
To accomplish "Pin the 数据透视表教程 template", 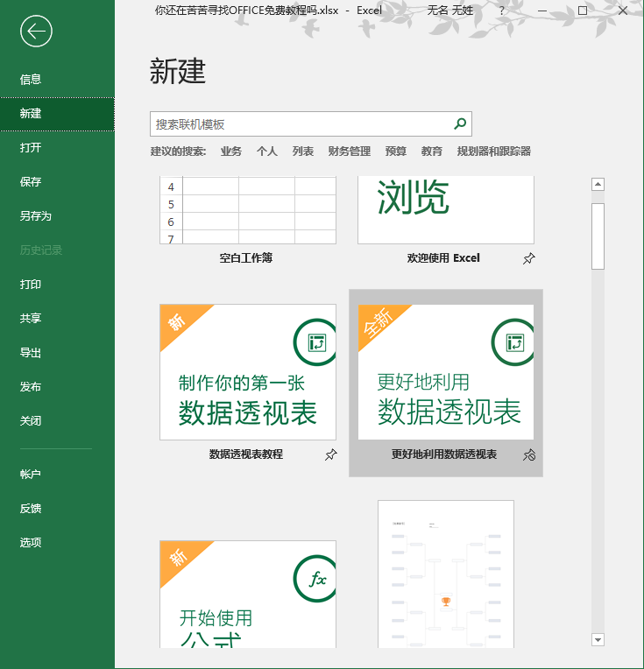I will coord(330,454).
